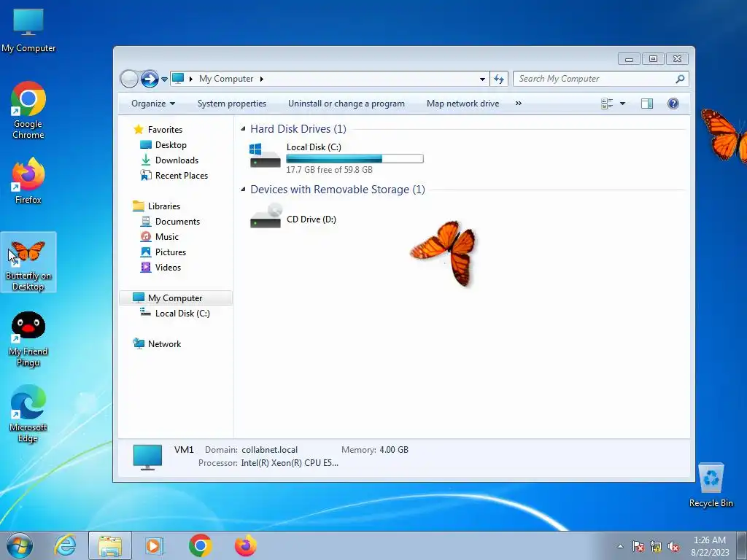The width and height of the screenshot is (747, 560).
Task: Click Windows Explorer taskbar button
Action: [x=110, y=545]
